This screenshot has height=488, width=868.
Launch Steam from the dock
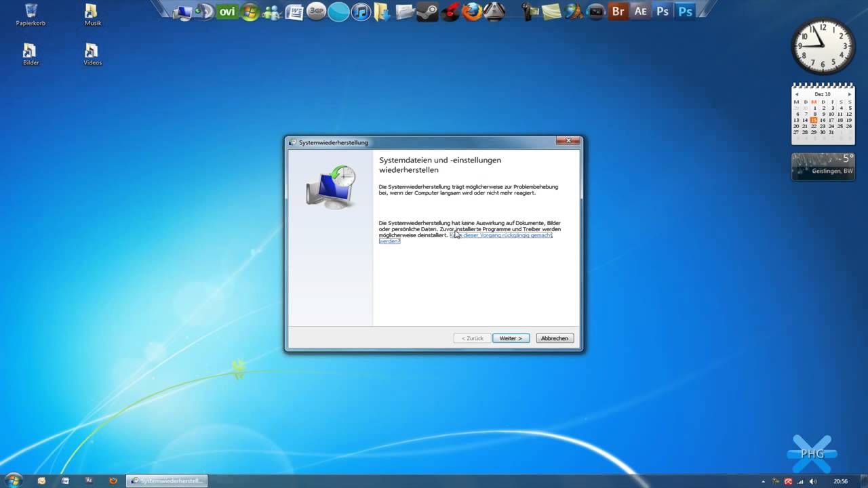(427, 12)
